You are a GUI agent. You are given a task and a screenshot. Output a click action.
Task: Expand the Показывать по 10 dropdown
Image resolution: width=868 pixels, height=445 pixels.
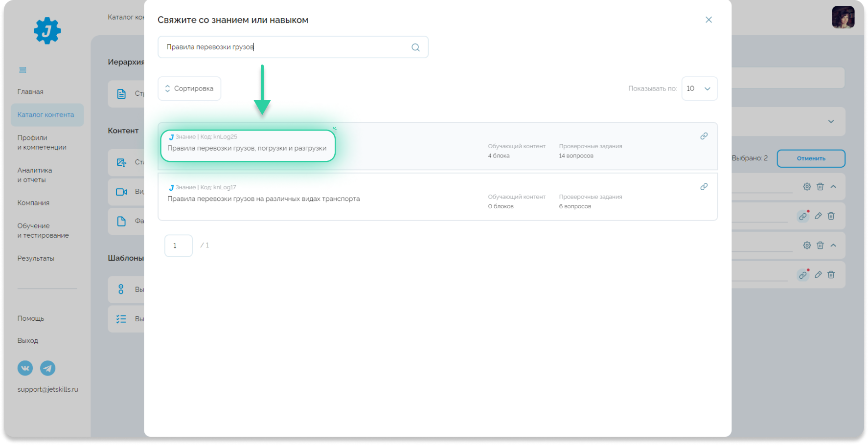[x=699, y=89]
